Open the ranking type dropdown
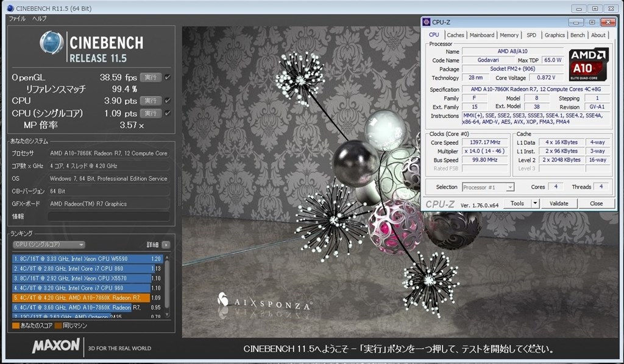624x364 pixels. (49, 245)
